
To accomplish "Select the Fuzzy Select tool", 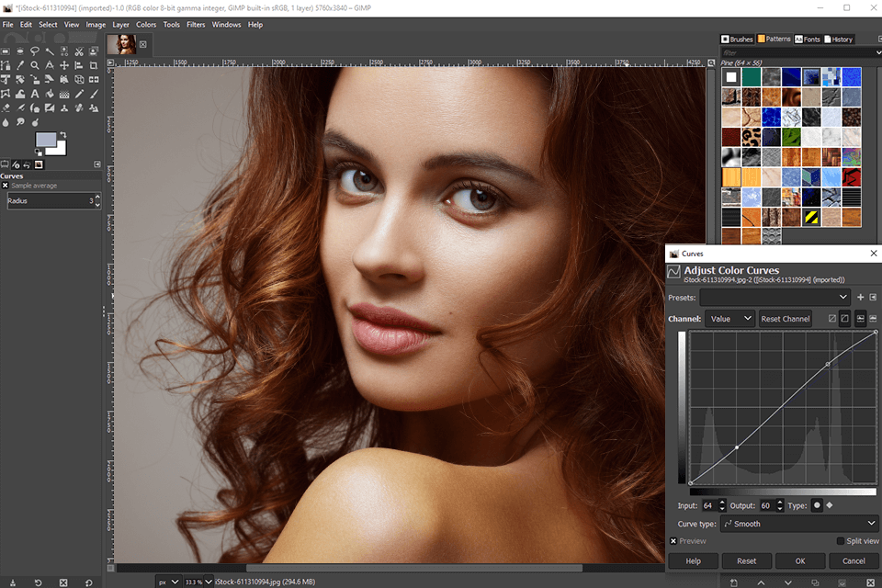I will click(50, 53).
